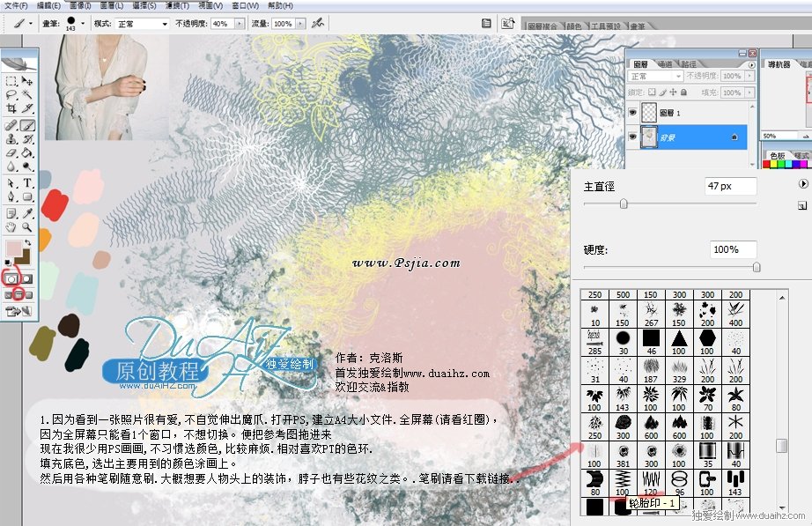812x526 pixels.
Task: Enable airbrush mode in options bar
Action: (x=317, y=24)
